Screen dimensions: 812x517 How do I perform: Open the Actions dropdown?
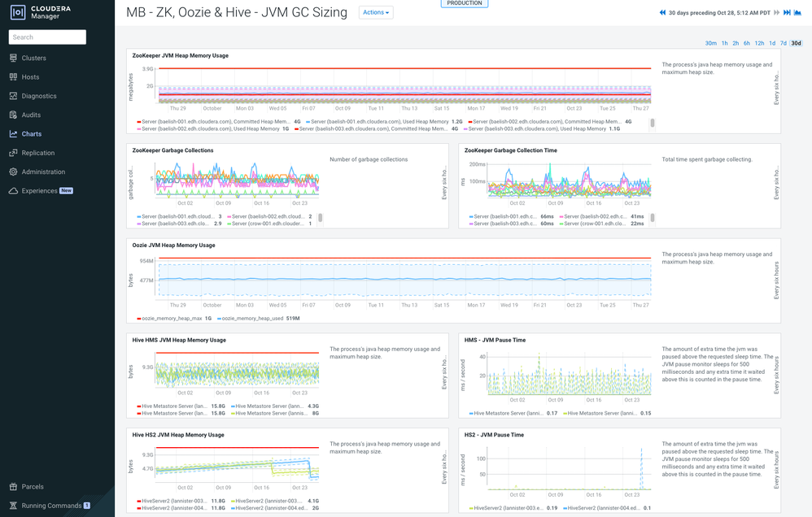pyautogui.click(x=376, y=12)
